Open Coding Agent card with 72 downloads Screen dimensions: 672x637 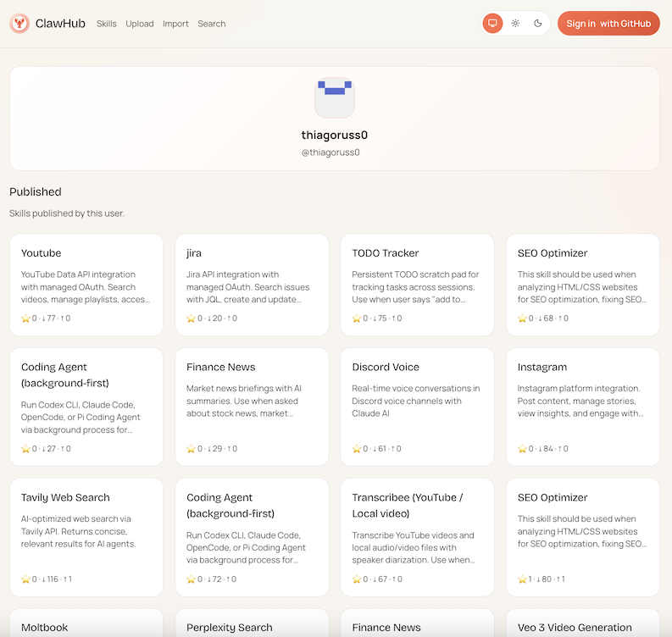[x=252, y=537]
